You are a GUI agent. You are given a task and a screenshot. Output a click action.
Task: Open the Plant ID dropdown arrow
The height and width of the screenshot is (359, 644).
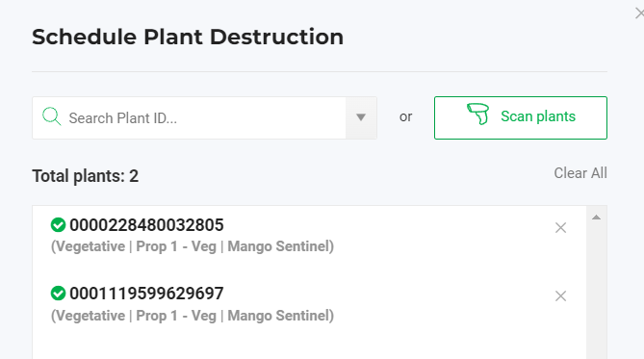[361, 117]
